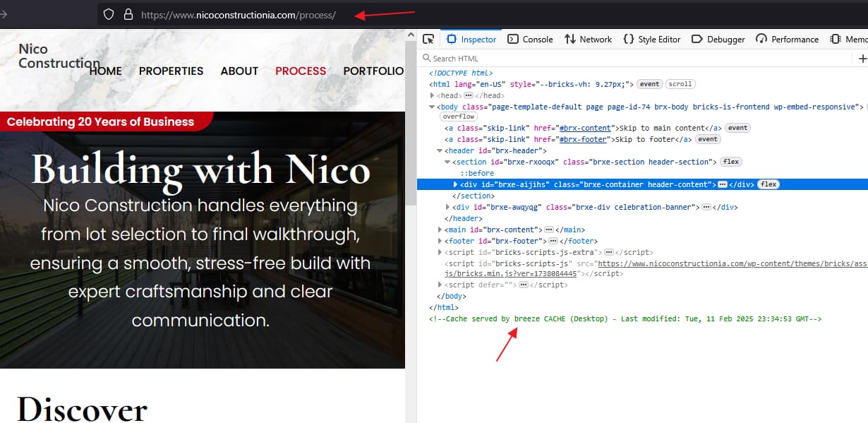Select the breeze CACHE comment line
Screen dimensions: 868x423
coord(625,319)
